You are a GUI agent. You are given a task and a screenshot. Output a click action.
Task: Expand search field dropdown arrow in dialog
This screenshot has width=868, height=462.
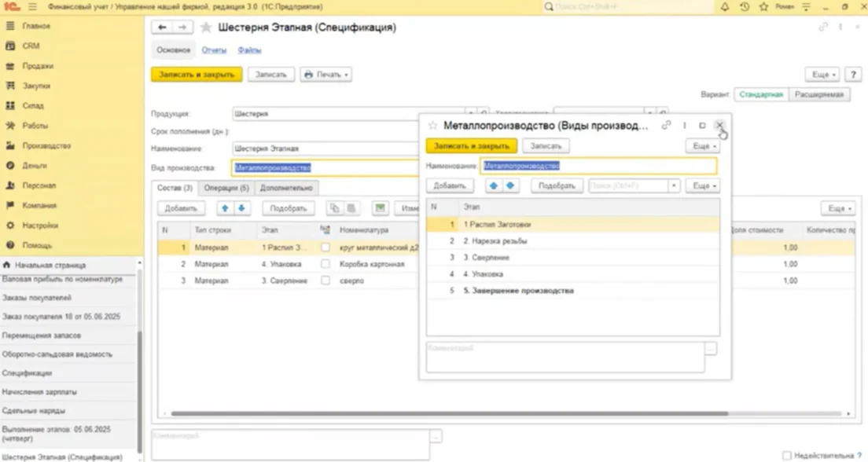point(674,186)
